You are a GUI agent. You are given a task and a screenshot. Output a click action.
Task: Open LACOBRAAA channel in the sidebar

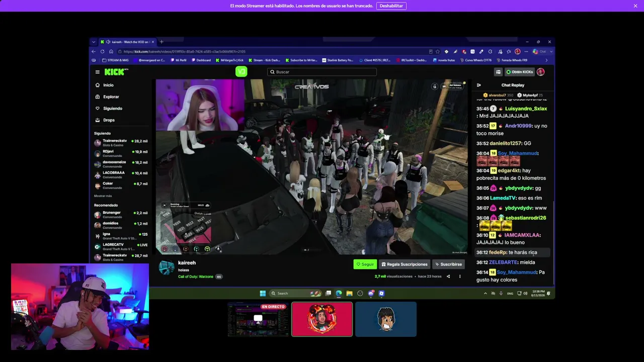click(x=121, y=174)
